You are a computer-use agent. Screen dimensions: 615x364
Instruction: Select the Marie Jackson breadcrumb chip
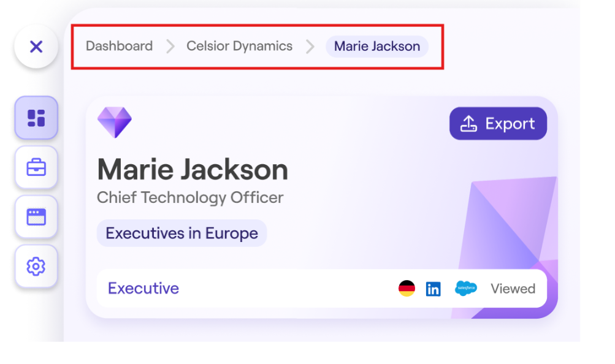click(377, 47)
